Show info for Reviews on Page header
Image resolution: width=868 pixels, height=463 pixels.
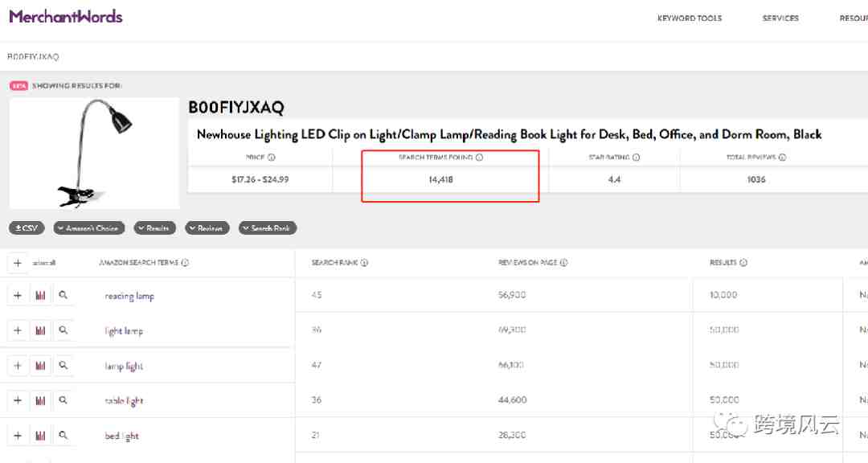pos(563,263)
